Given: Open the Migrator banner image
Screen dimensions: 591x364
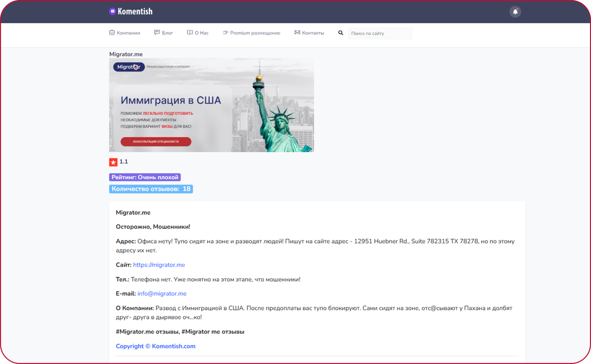Looking at the screenshot, I should click(x=211, y=105).
